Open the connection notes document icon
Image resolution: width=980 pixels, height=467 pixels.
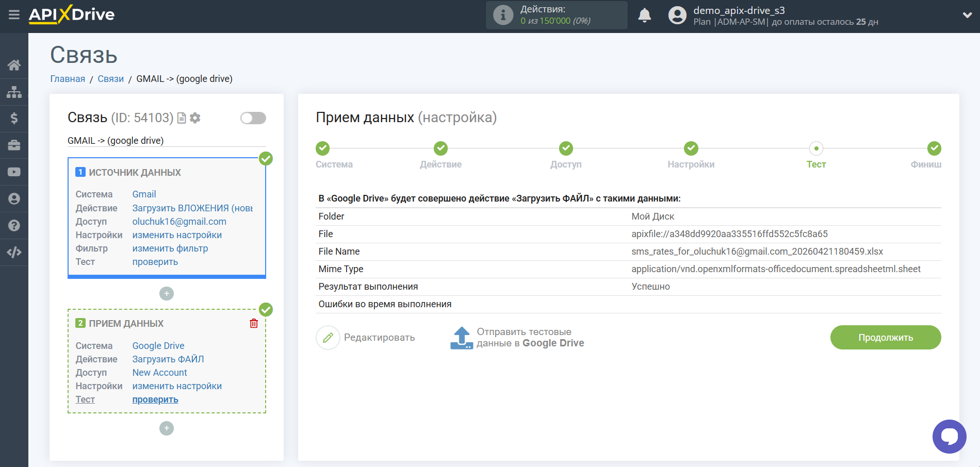182,118
